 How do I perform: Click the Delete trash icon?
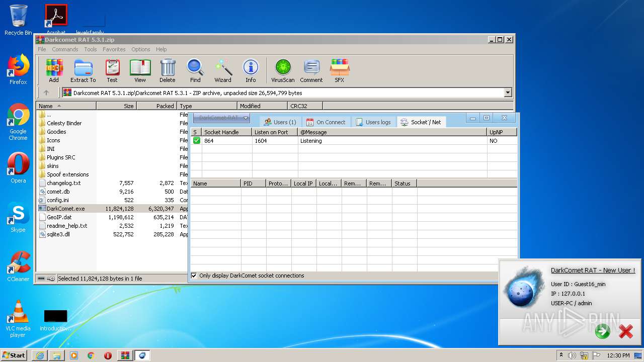[x=168, y=71]
